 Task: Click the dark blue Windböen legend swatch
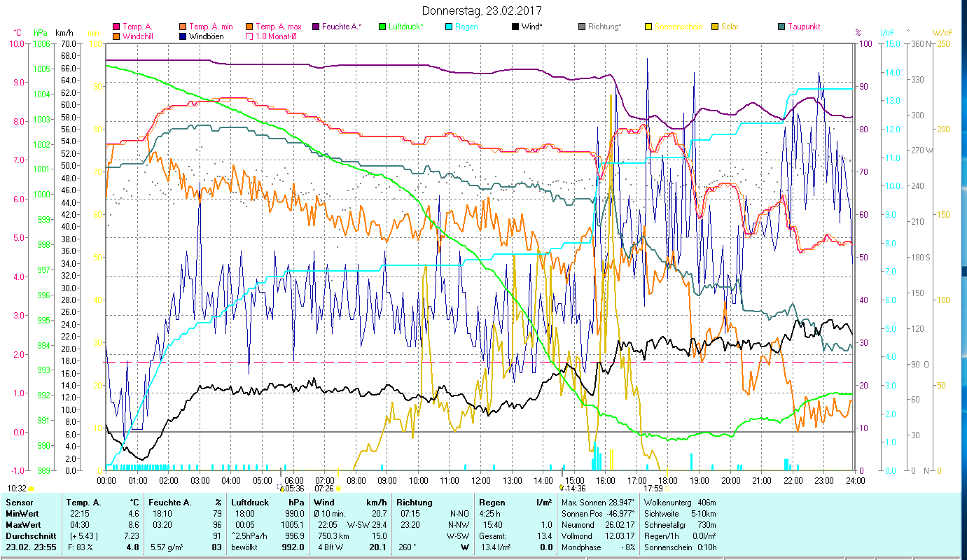[182, 36]
